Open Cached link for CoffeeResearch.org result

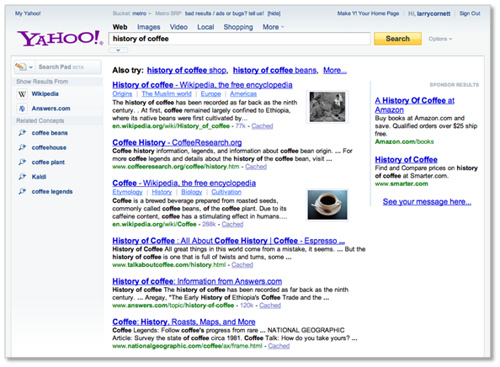pyautogui.click(x=256, y=167)
